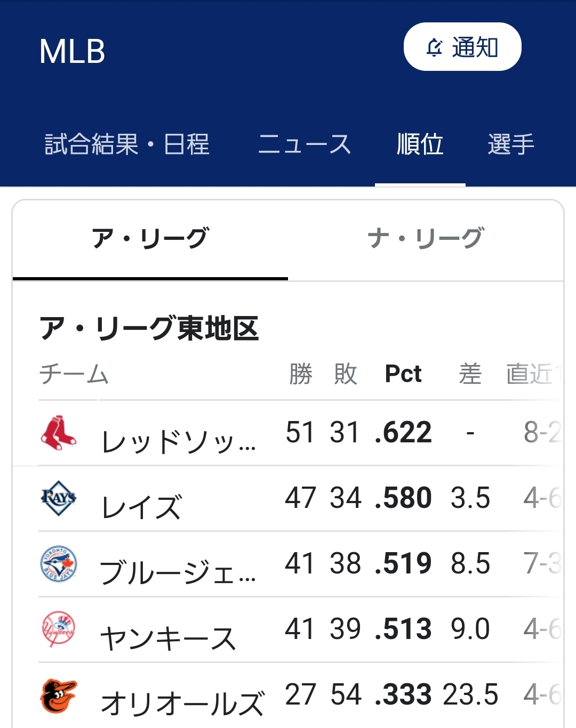Open オリオールズ team name link
The height and width of the screenshot is (728, 576).
tap(182, 703)
